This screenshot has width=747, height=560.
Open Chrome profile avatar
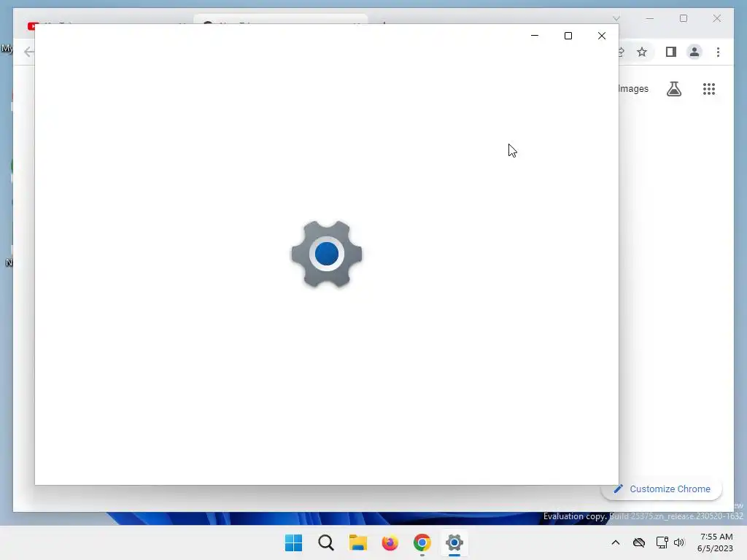(x=694, y=52)
